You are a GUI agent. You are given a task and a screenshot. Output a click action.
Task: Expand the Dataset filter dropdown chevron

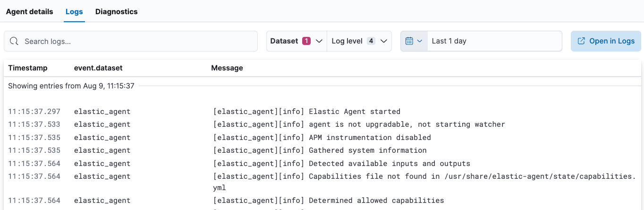point(319,41)
